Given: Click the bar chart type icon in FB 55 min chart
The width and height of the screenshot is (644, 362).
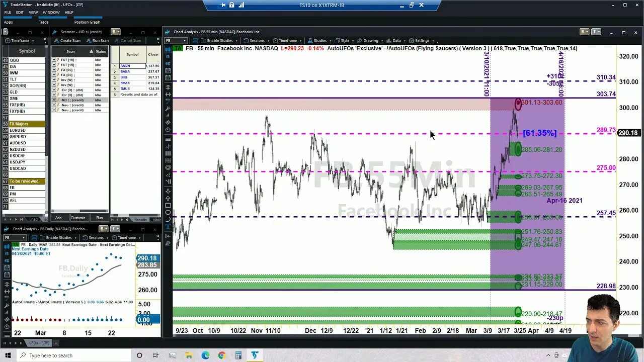Looking at the screenshot, I should pos(168,48).
